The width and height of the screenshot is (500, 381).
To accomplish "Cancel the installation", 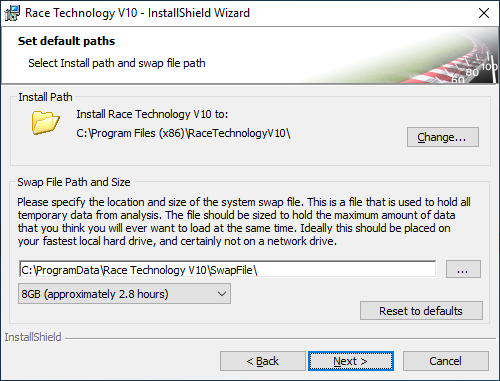I will (446, 361).
